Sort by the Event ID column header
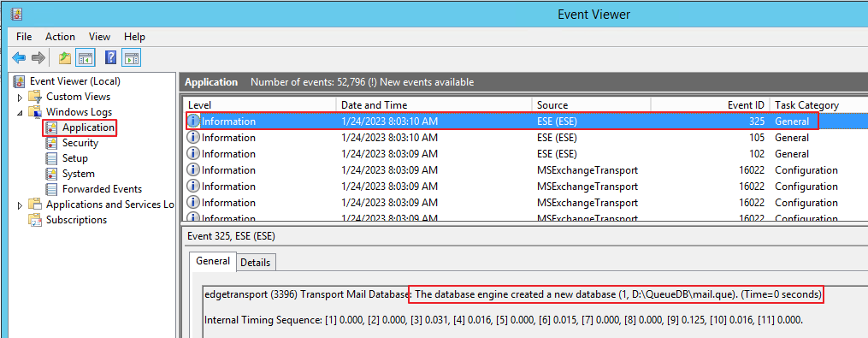The height and width of the screenshot is (338, 868). pyautogui.click(x=711, y=104)
